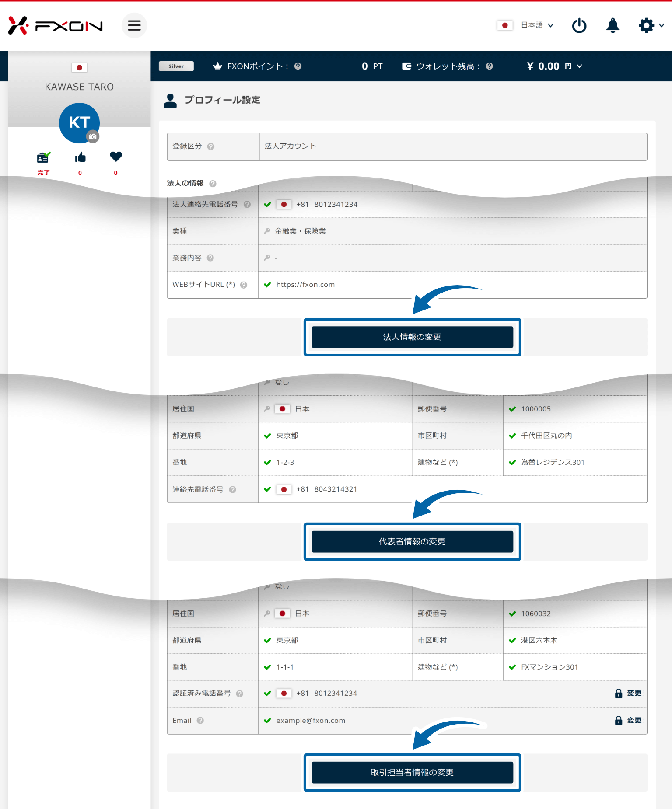The image size is (672, 809).
Task: Open the settings gear menu
Action: [x=651, y=25]
